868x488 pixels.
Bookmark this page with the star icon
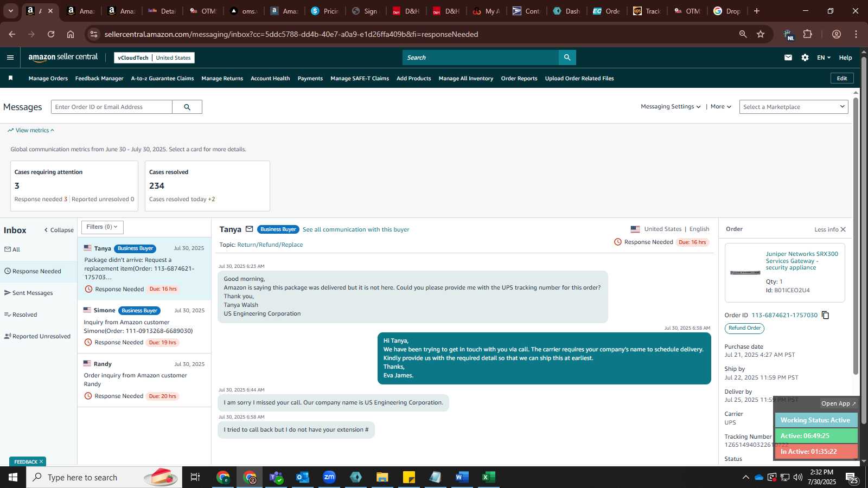point(761,34)
